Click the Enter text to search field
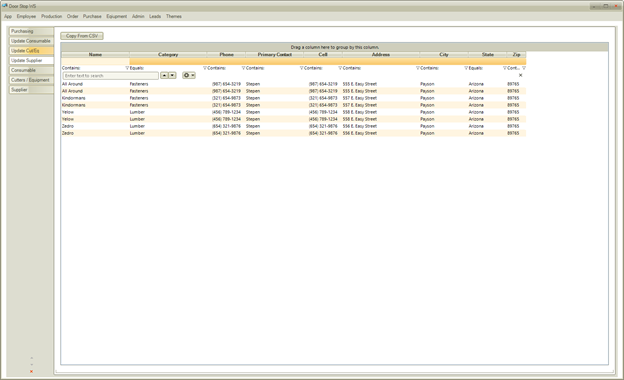This screenshot has height=380, width=624. coord(111,76)
